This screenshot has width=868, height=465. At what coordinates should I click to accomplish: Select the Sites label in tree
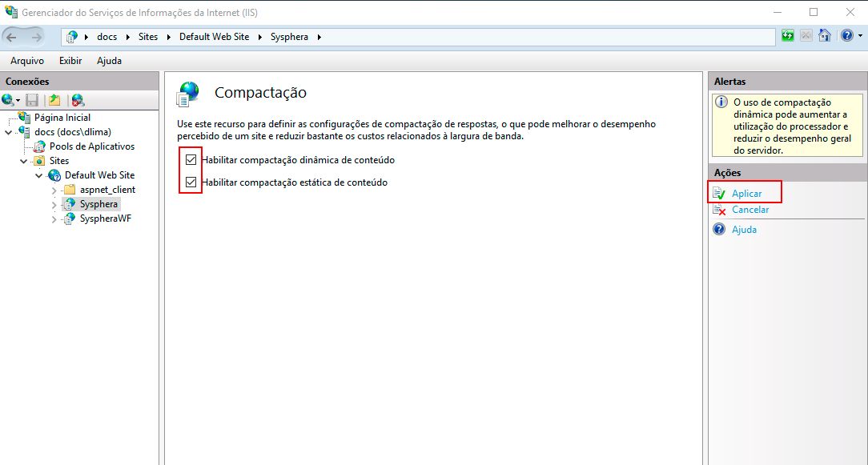coord(59,161)
